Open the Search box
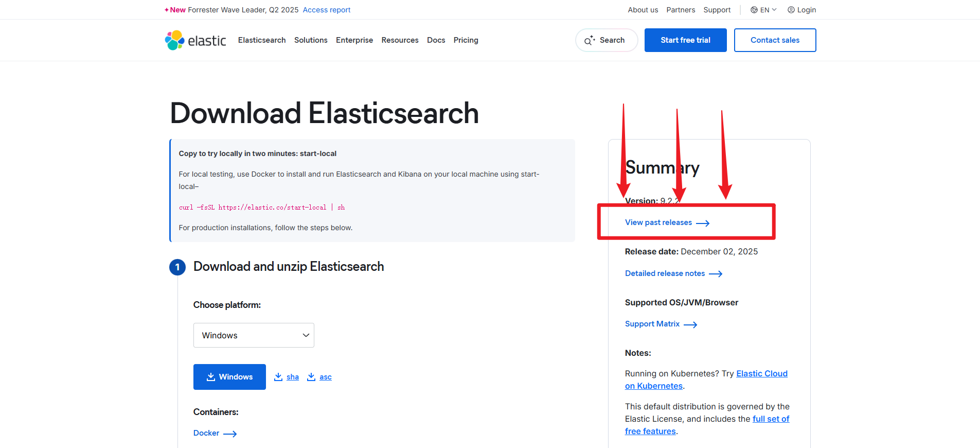 pyautogui.click(x=607, y=40)
